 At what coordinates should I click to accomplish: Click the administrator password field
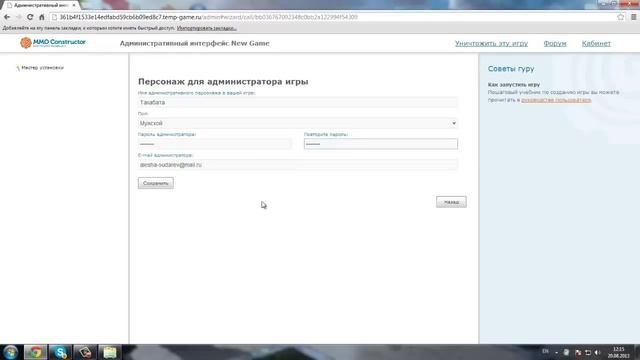point(215,144)
